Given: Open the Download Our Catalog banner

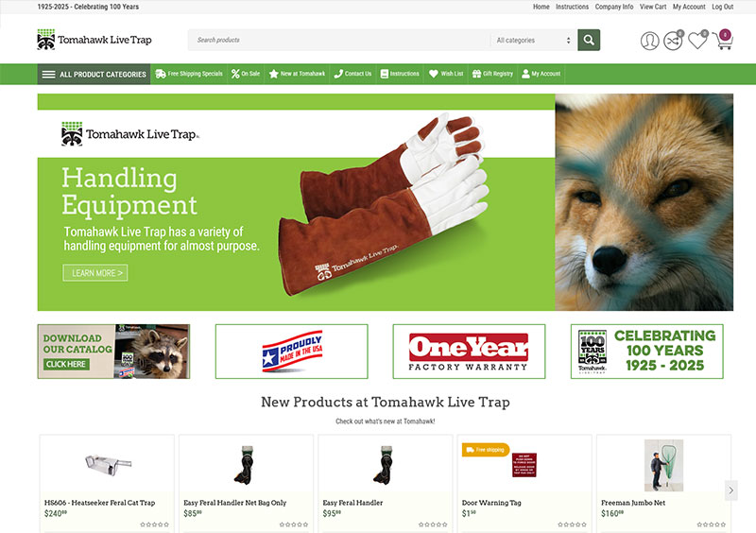Looking at the screenshot, I should [x=113, y=352].
